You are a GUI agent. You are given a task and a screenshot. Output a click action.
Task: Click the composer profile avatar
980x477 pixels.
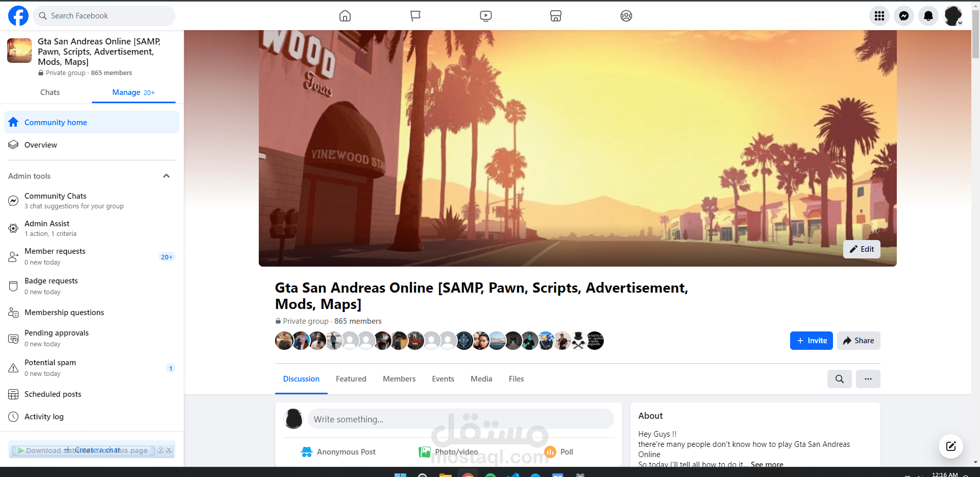[293, 419]
